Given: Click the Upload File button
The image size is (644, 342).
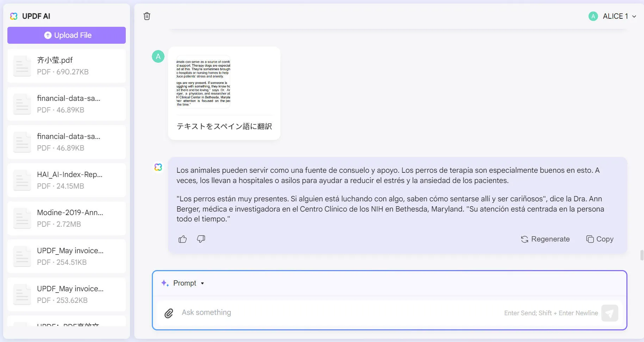Looking at the screenshot, I should coord(67,35).
